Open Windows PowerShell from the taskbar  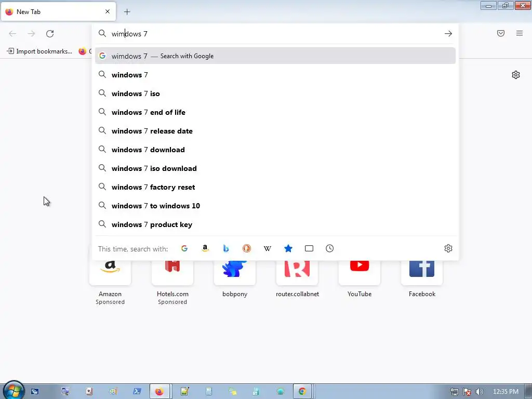coord(137,392)
